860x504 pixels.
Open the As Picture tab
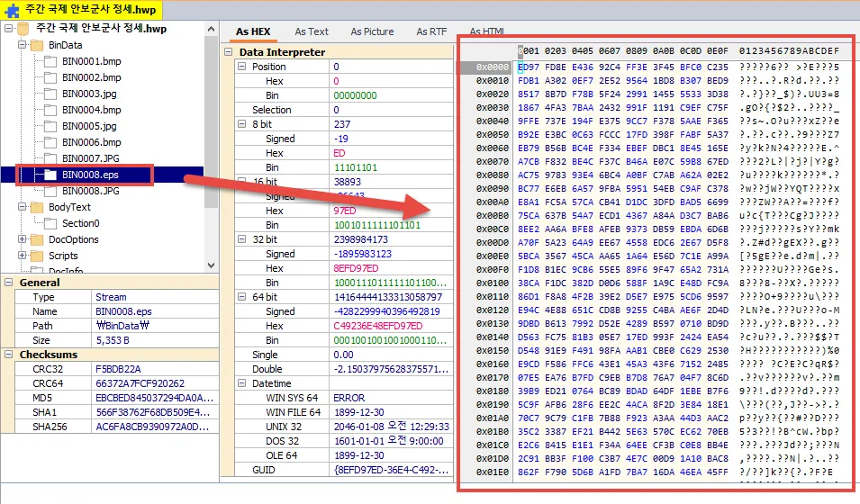pyautogui.click(x=372, y=31)
